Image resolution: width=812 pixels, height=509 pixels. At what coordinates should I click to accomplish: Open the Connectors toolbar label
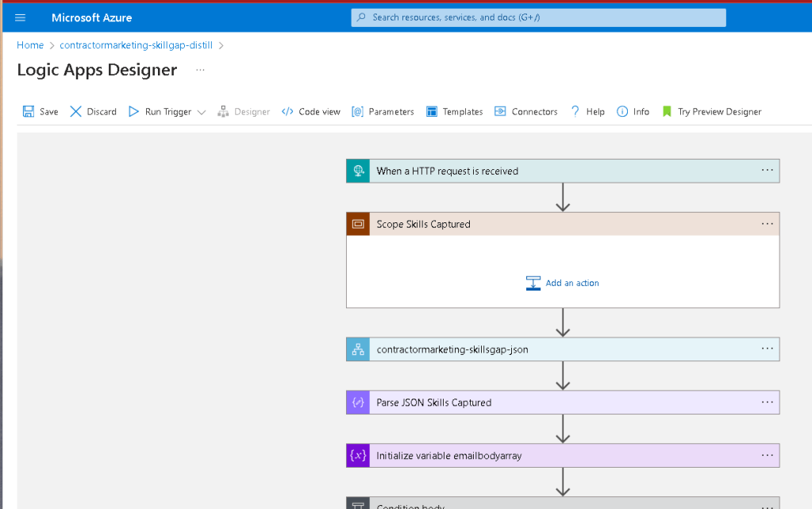534,111
